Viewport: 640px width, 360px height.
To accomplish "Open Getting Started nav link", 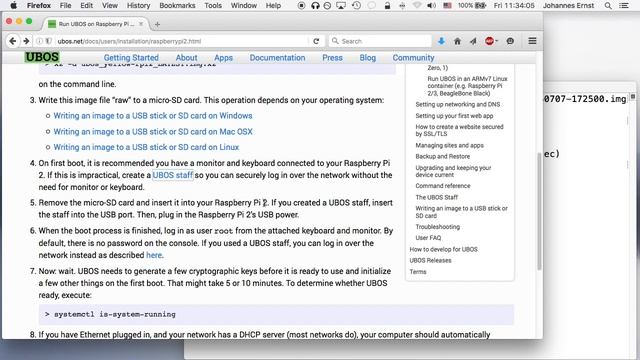I will tap(131, 58).
